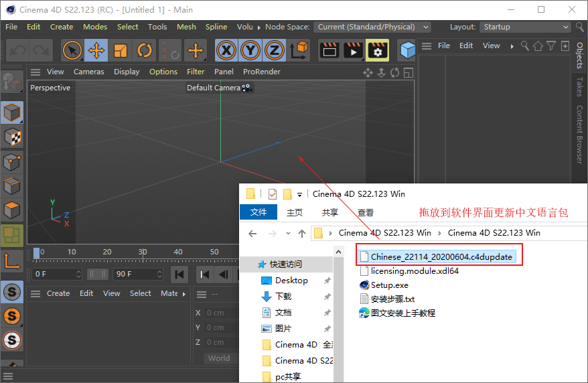
Task: Click the World coordinate button
Action: [x=219, y=358]
